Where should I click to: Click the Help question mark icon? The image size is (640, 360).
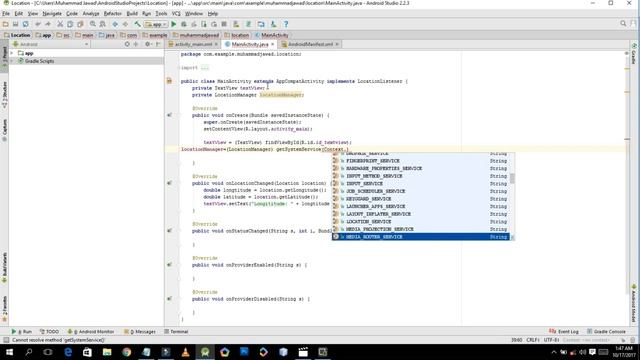point(286,24)
